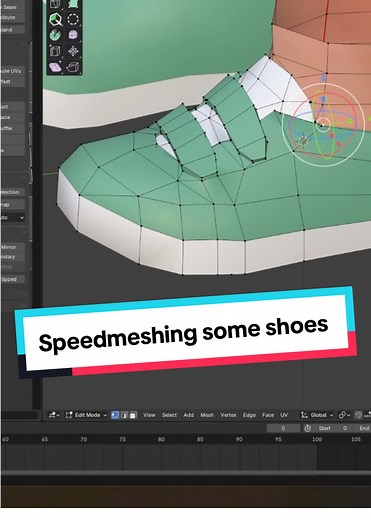The height and width of the screenshot is (520, 371).
Task: Jump to frame 100 on timeline
Action: 317,439
